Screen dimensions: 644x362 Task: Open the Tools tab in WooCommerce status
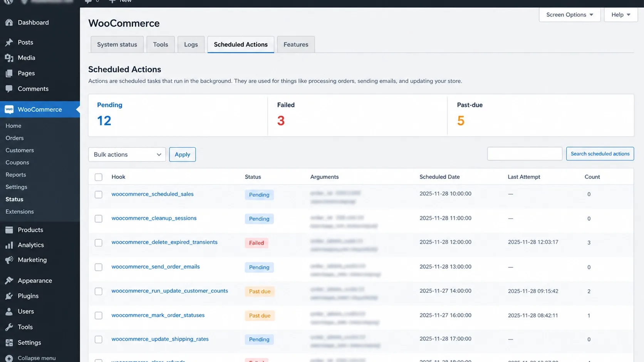click(x=161, y=45)
